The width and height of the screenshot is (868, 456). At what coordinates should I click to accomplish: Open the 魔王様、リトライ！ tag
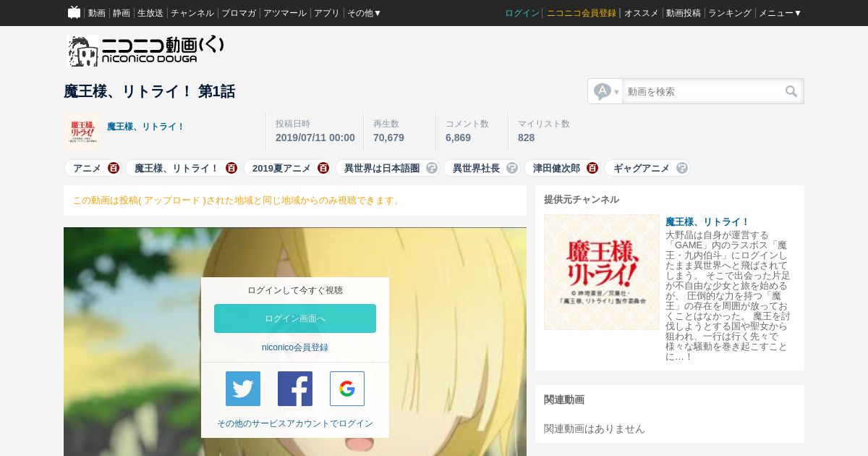pyautogui.click(x=176, y=168)
